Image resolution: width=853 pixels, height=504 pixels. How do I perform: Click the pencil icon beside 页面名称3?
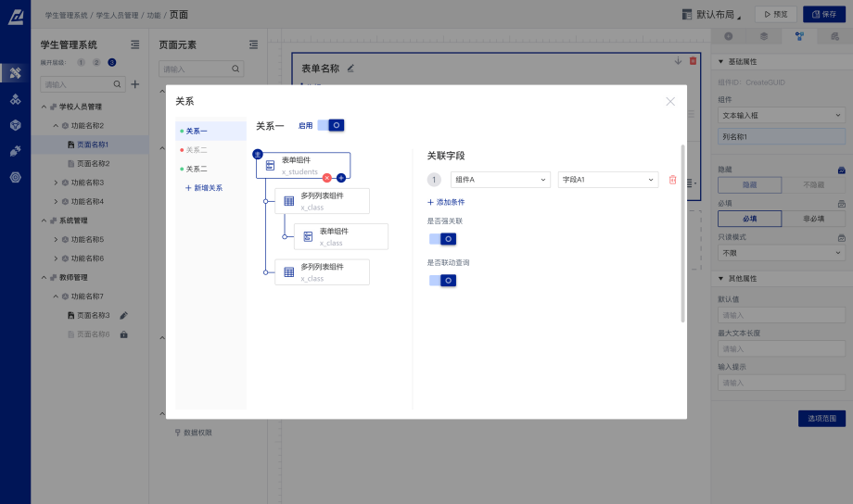[x=123, y=316]
